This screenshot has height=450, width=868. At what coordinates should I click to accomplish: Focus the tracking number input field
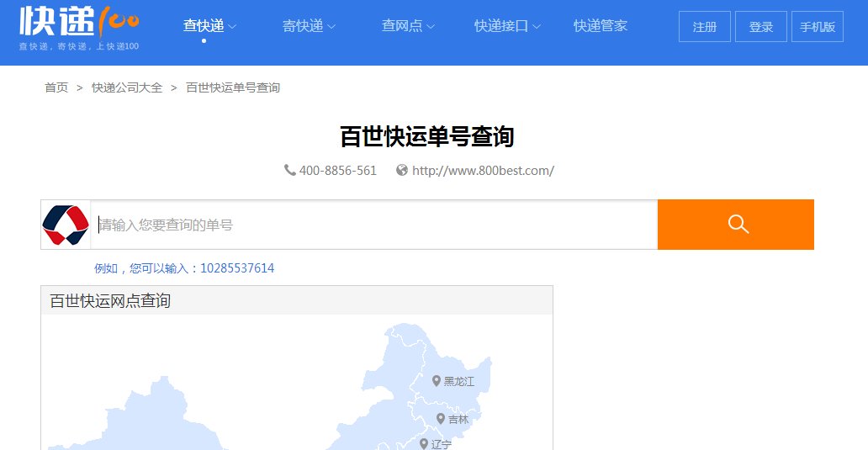click(373, 225)
